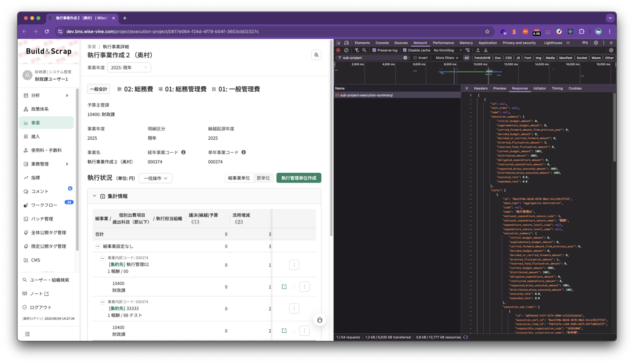Show more DevTools tabs chevron
This screenshot has height=364, width=634.
click(568, 43)
